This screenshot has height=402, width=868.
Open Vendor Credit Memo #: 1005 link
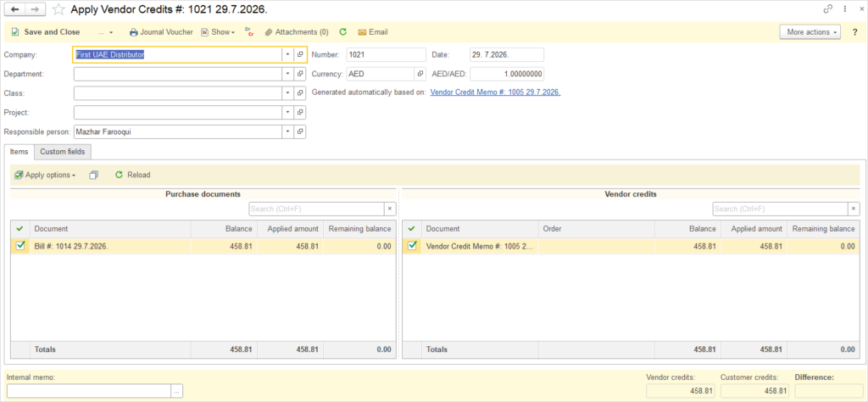point(495,92)
